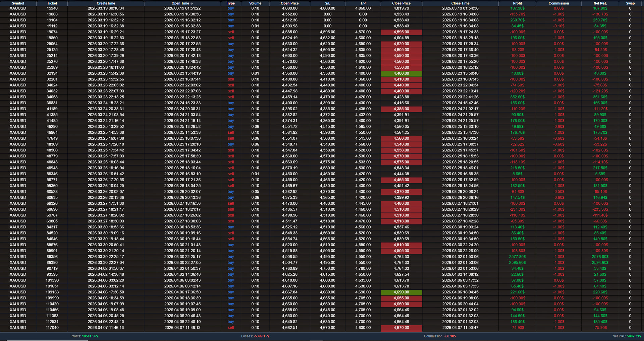Click the green Close Price cell for ticket 32194
This screenshot has height=341, width=644.
(401, 73)
